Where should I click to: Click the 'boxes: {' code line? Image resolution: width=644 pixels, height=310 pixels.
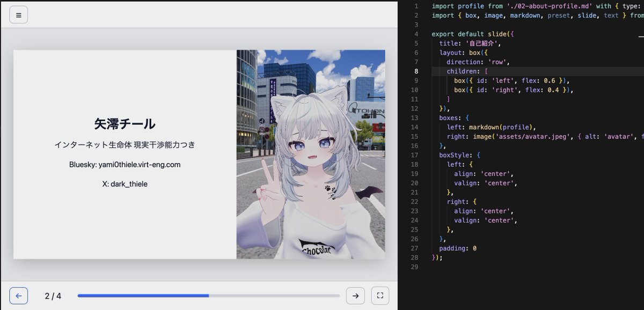point(454,118)
